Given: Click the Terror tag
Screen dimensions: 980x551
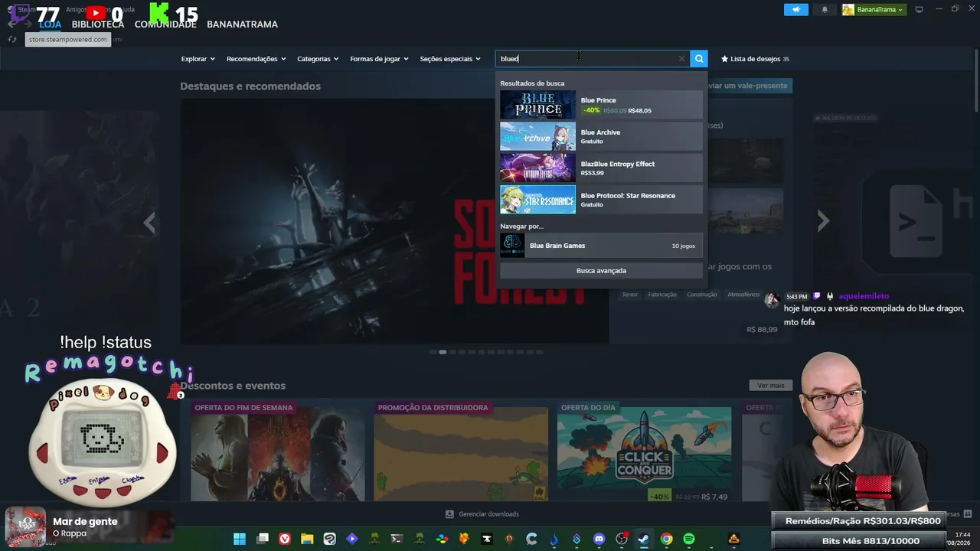Looking at the screenshot, I should point(630,295).
